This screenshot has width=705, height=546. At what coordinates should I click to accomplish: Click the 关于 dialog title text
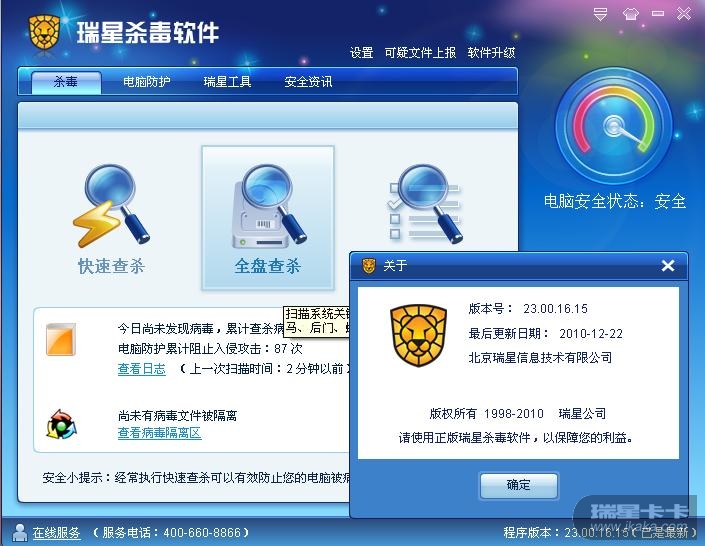(x=395, y=266)
